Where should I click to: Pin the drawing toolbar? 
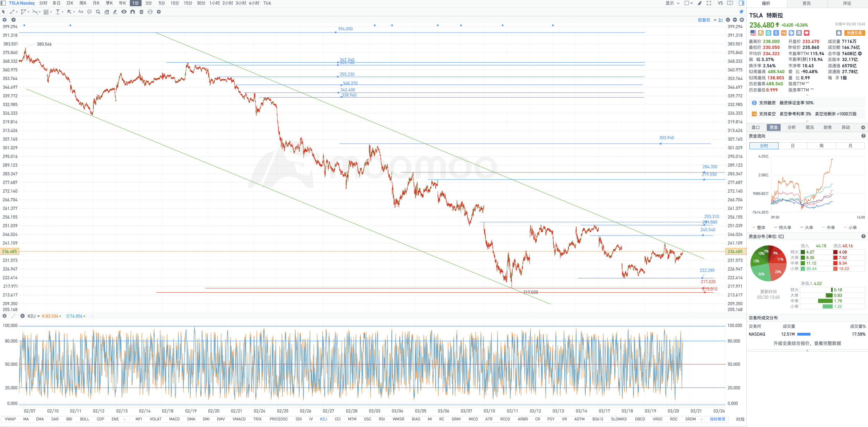[x=741, y=12]
